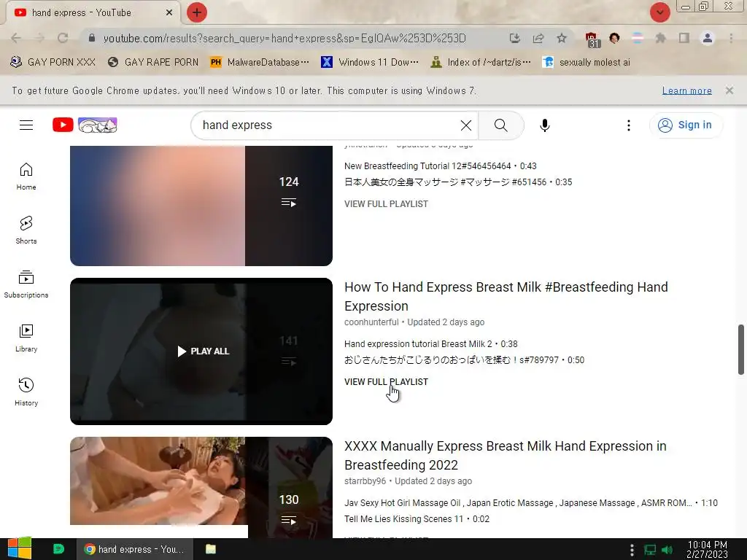Open YouTube settings three-dot menu
The height and width of the screenshot is (560, 747).
pyautogui.click(x=629, y=125)
